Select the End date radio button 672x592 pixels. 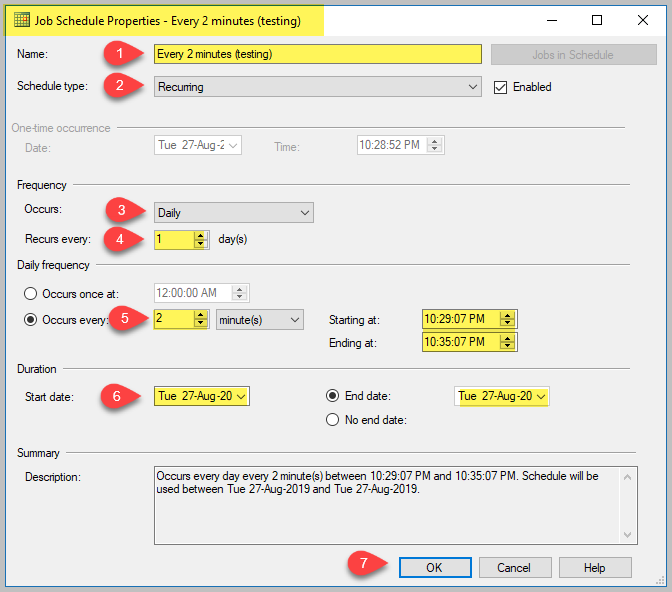point(333,396)
